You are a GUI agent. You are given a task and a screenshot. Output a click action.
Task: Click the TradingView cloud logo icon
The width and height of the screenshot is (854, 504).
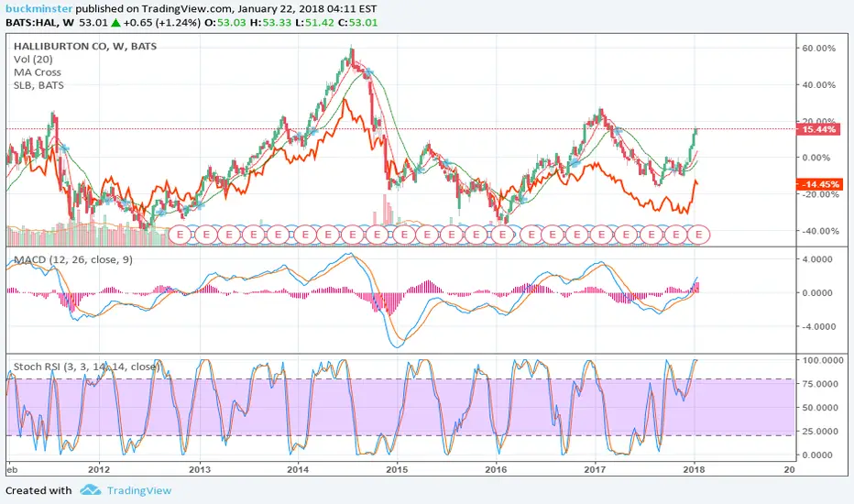point(91,490)
